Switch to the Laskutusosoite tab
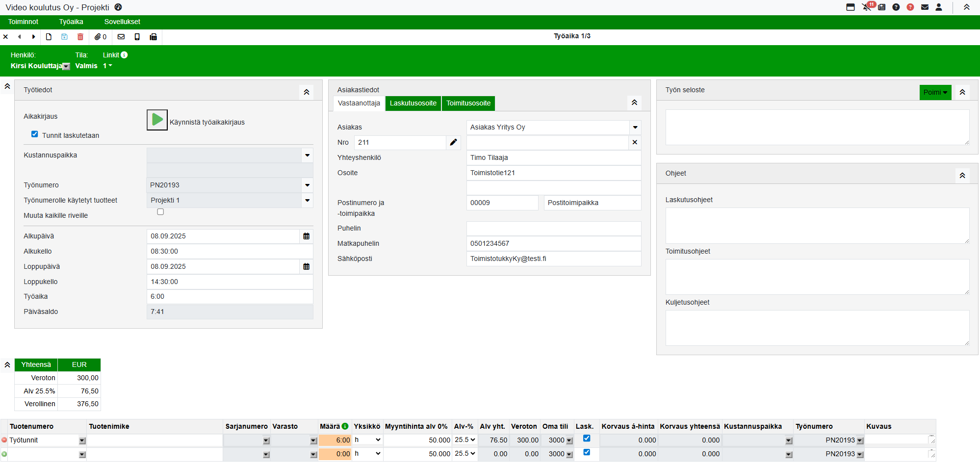The image size is (980, 467). pos(413,103)
